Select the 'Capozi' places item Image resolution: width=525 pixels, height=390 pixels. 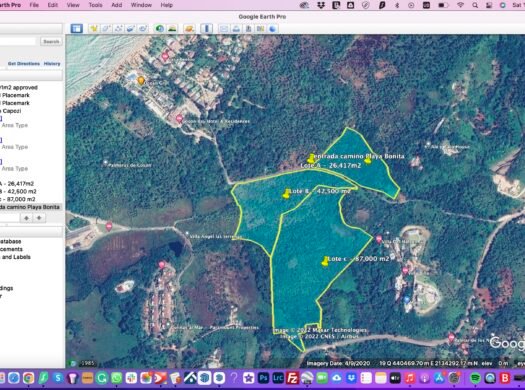point(11,111)
